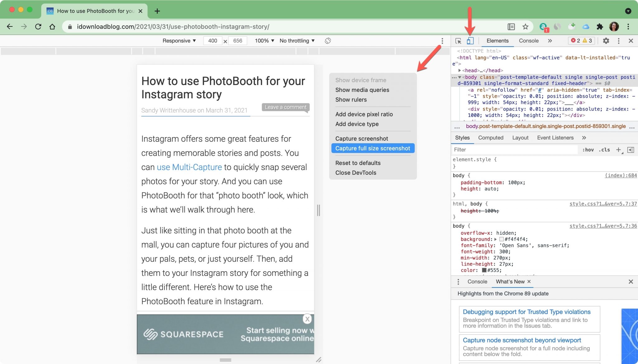638x364 pixels.
Task: Open the 100% zoom dropdown
Action: (x=264, y=41)
